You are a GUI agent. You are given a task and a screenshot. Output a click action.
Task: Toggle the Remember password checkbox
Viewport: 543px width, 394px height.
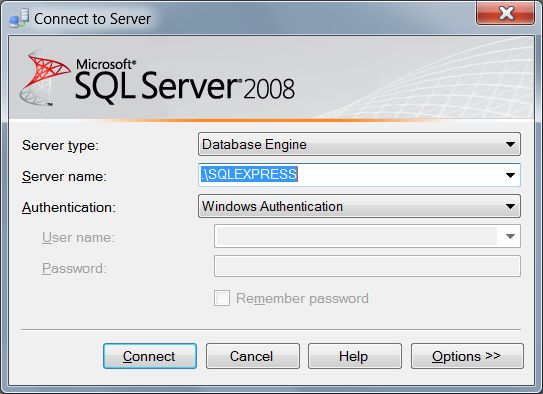(x=222, y=298)
